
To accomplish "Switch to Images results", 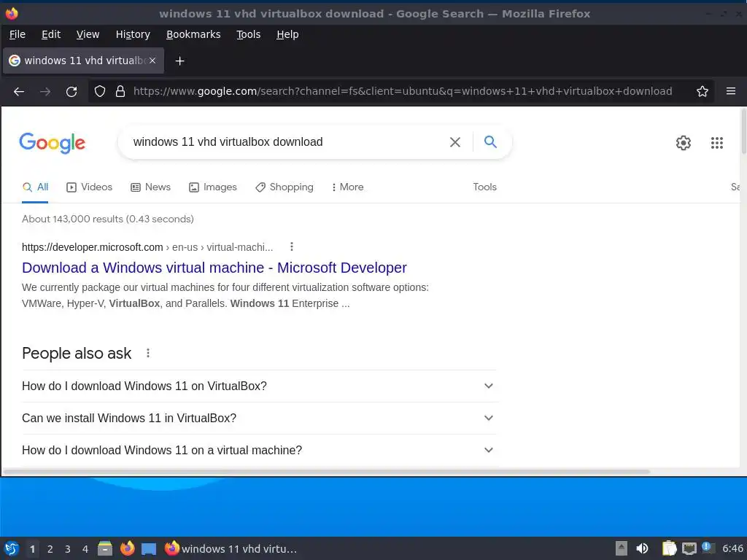I will [212, 187].
